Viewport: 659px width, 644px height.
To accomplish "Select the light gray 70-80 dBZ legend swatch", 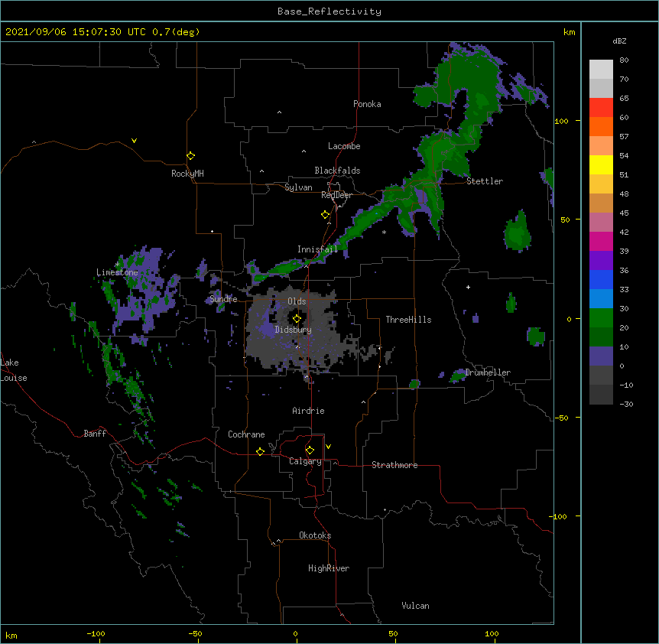I will 601,70.
